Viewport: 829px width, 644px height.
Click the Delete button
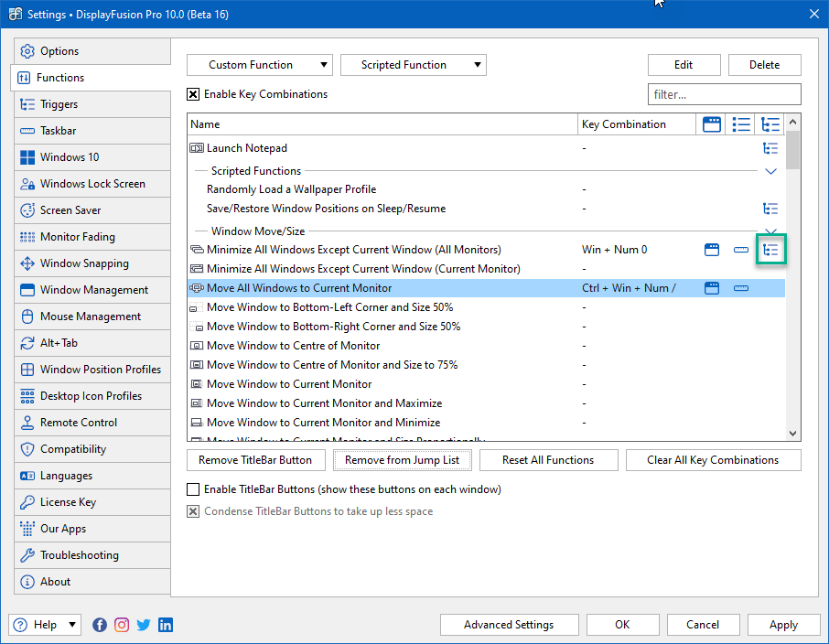pos(765,65)
